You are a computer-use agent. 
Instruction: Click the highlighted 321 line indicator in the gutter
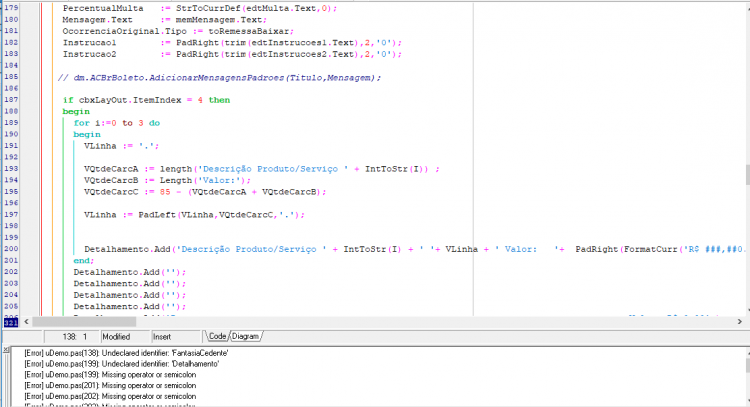pyautogui.click(x=11, y=323)
